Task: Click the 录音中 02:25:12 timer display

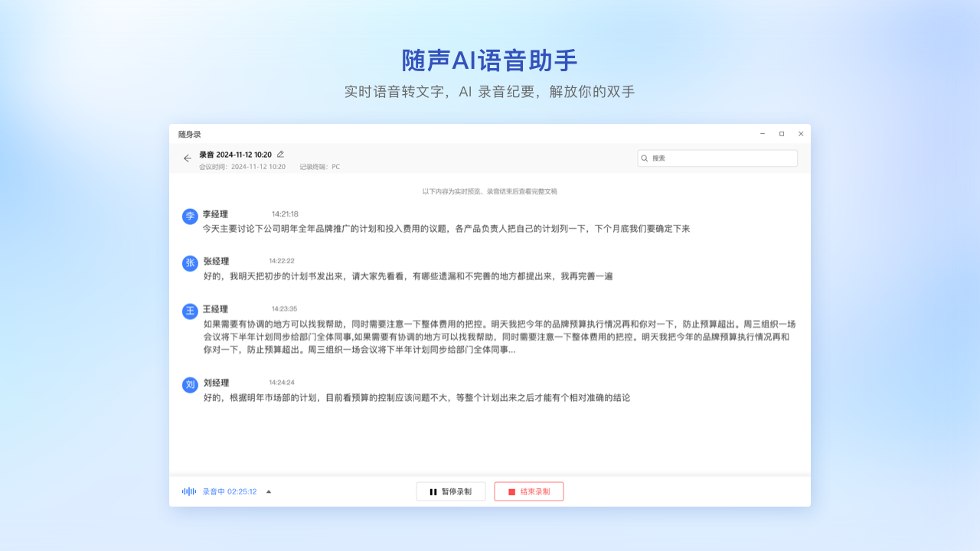Action: pyautogui.click(x=229, y=491)
